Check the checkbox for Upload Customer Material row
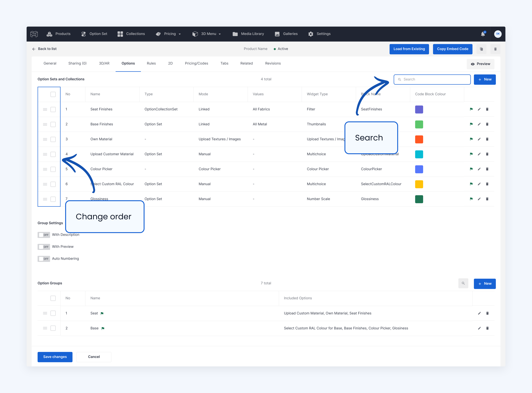This screenshot has width=532, height=393. [x=53, y=154]
